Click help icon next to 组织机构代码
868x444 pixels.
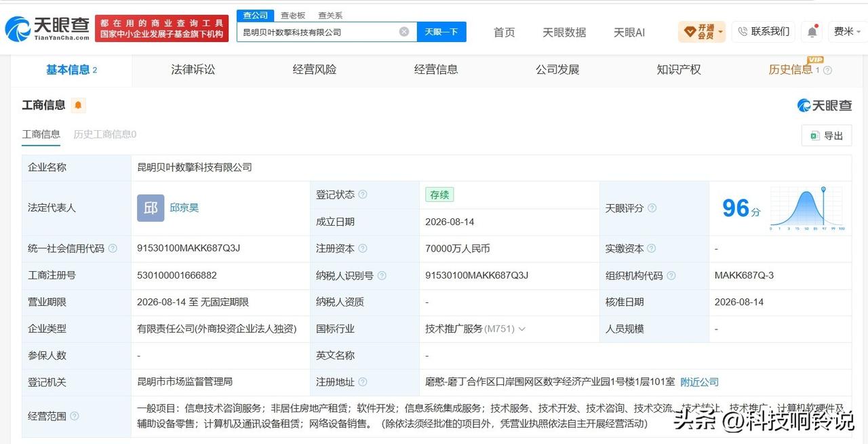671,276
